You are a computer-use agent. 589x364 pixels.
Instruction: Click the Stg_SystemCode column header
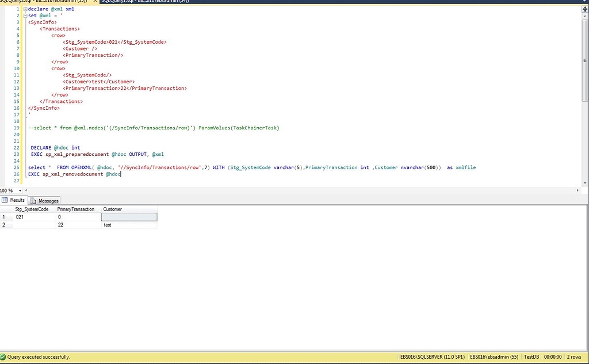pos(34,209)
